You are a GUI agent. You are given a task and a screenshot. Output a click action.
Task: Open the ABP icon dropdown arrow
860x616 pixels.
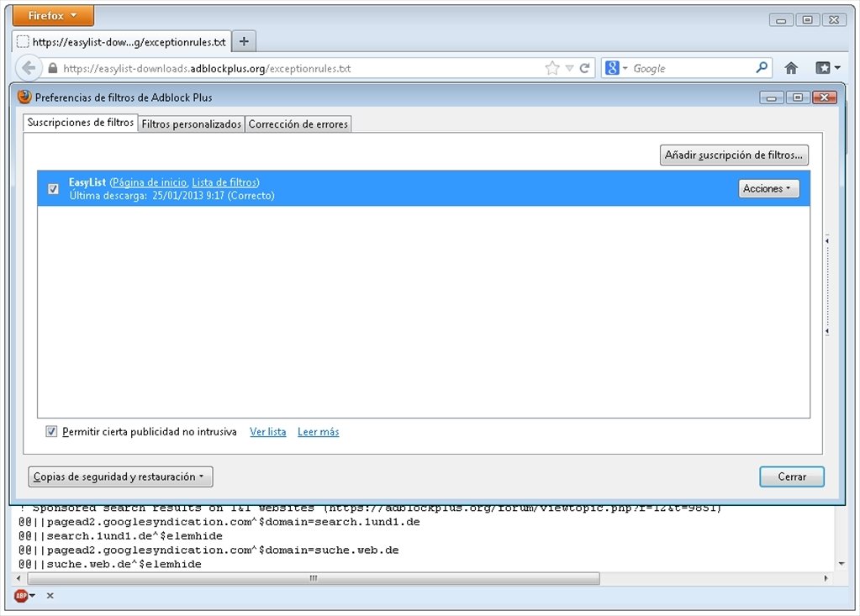(x=32, y=596)
